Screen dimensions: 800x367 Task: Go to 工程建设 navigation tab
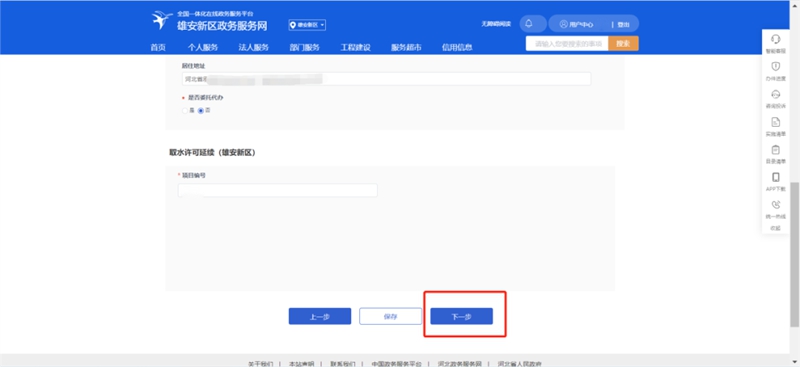356,47
